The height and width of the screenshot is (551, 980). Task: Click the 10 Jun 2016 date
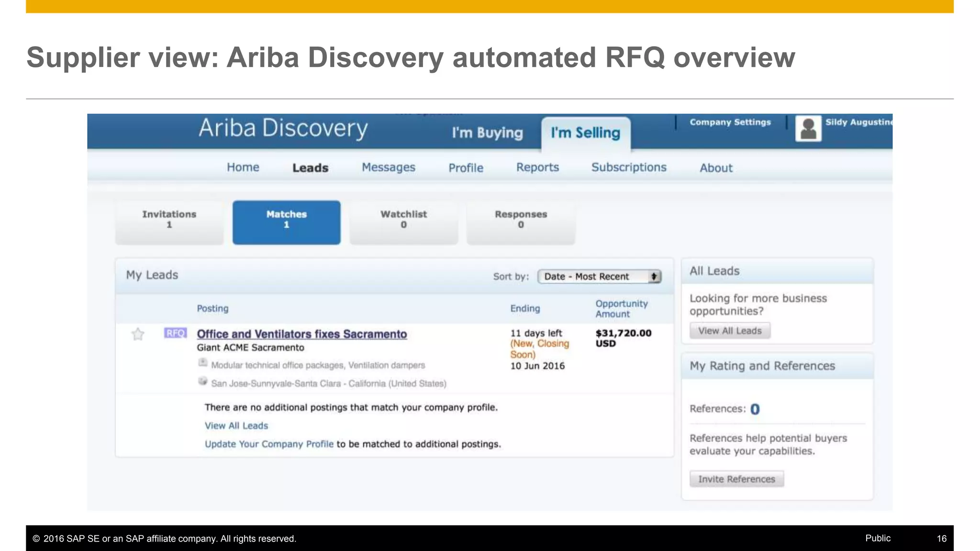pos(537,366)
